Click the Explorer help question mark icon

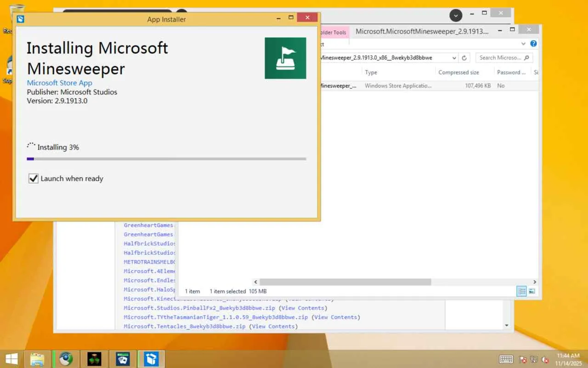533,44
